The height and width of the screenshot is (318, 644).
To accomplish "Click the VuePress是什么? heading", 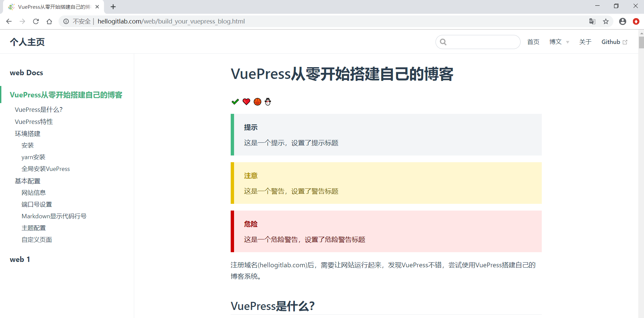I will pyautogui.click(x=273, y=306).
